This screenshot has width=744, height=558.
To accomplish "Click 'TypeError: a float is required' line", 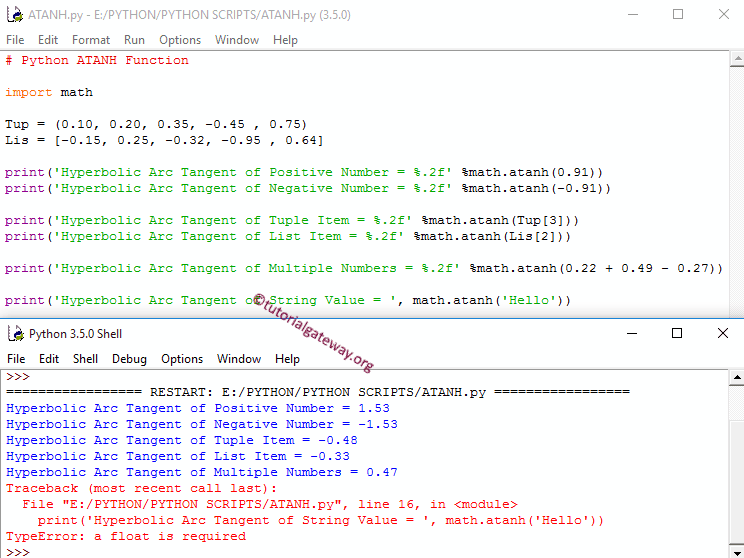I will (126, 536).
